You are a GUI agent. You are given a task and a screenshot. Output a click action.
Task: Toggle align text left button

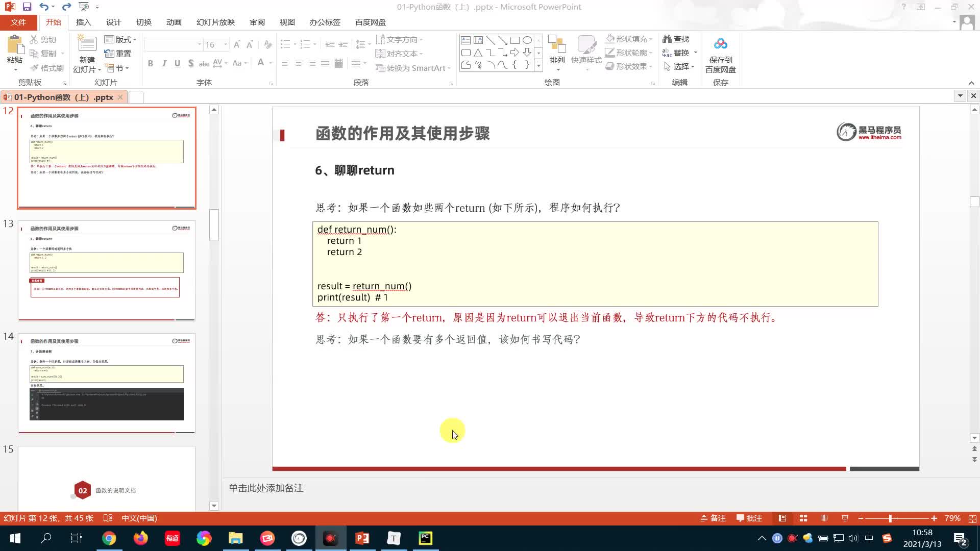285,63
